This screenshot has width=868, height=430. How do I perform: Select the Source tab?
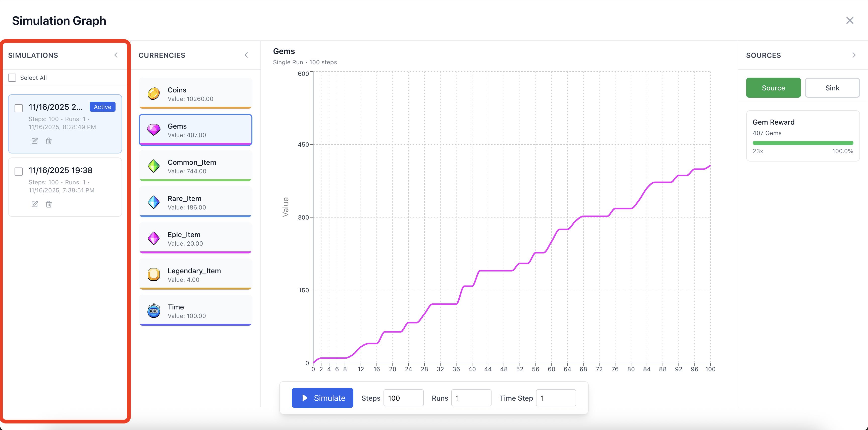coord(773,88)
